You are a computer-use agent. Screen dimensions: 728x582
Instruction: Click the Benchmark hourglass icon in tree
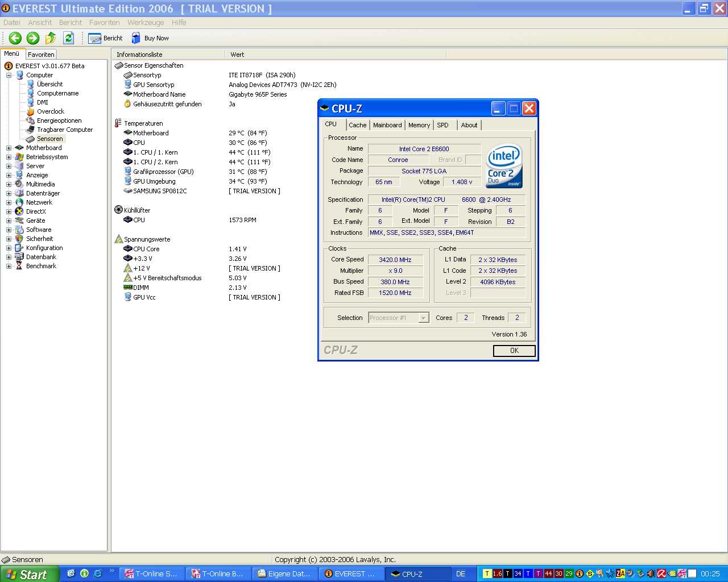click(19, 266)
